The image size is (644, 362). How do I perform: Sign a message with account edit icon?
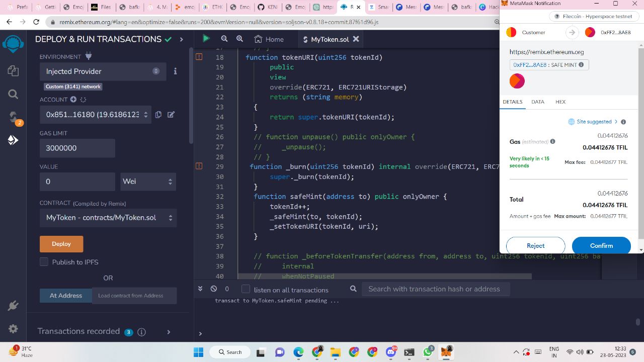(x=171, y=115)
